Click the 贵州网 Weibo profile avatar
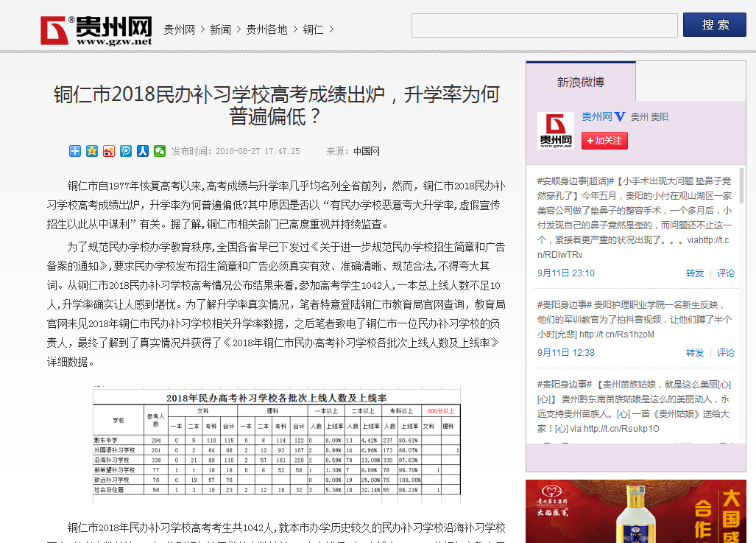This screenshot has height=543, width=756. pyautogui.click(x=555, y=131)
